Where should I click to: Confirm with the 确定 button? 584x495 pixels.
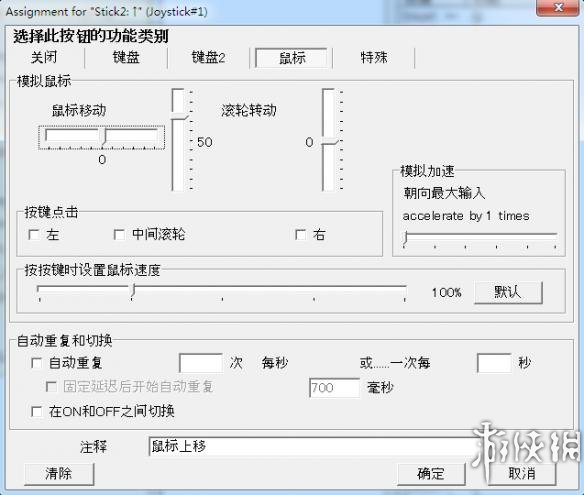point(431,474)
